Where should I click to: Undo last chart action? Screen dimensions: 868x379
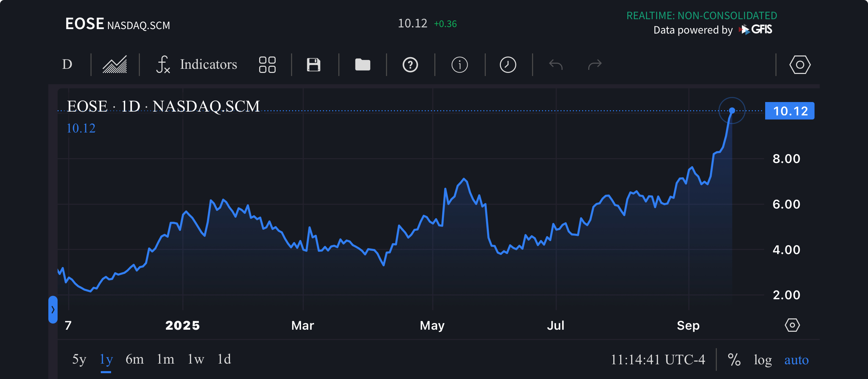[556, 64]
